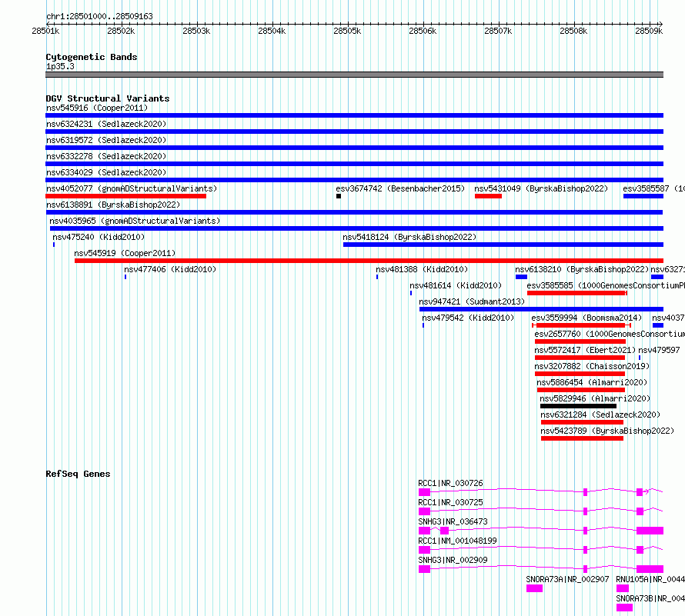Click the RCC1|NR_030725 transcript label
The height and width of the screenshot is (616, 685).
[450, 502]
